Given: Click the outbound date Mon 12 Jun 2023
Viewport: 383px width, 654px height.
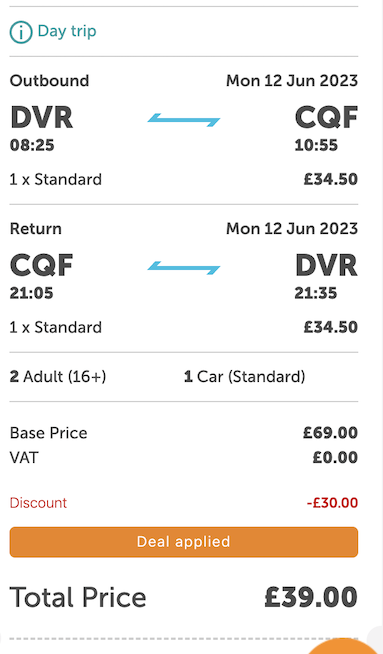Looking at the screenshot, I should pyautogui.click(x=292, y=80).
